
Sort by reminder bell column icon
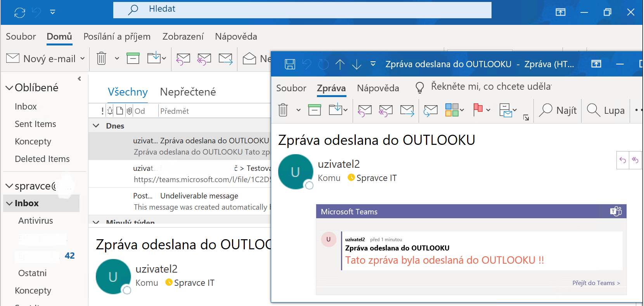coord(110,111)
